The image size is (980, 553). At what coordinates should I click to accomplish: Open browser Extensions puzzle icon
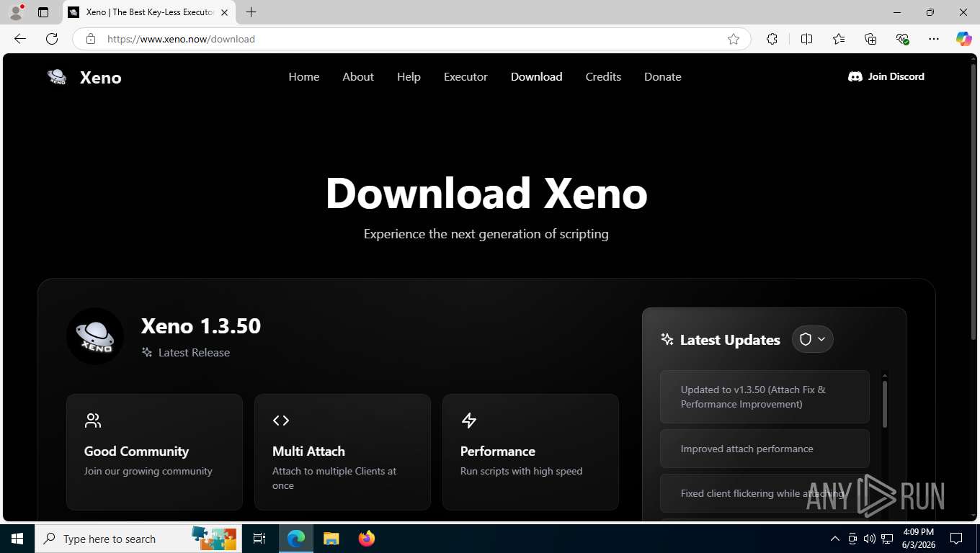(772, 39)
